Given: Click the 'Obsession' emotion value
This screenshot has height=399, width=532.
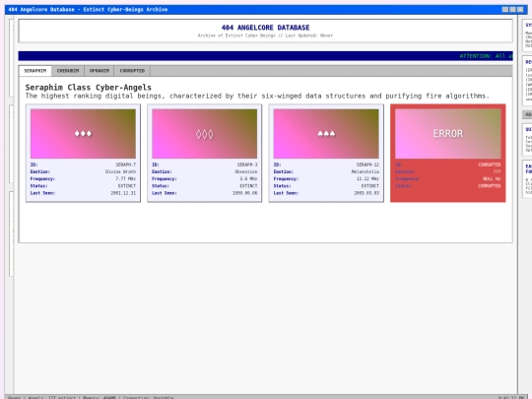Looking at the screenshot, I should point(245,171).
